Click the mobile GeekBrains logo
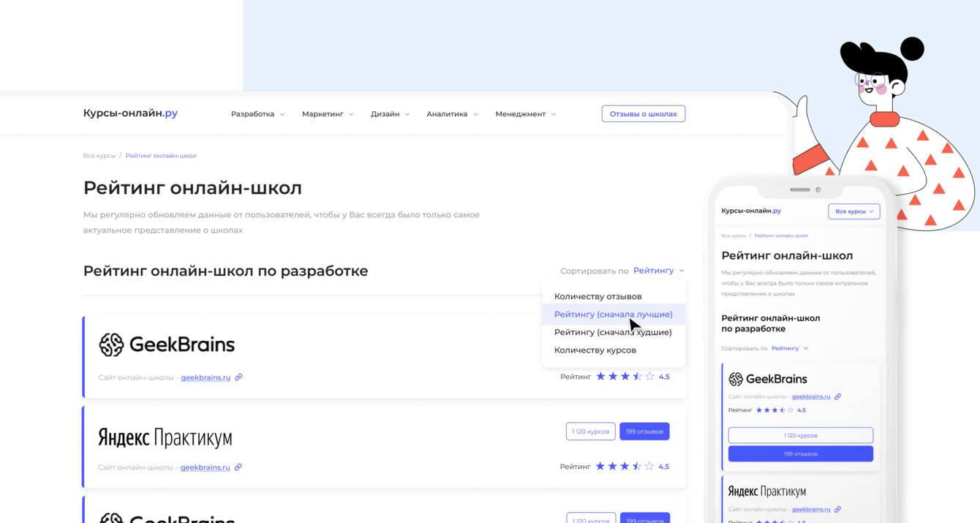This screenshot has height=523, width=980. click(768, 379)
